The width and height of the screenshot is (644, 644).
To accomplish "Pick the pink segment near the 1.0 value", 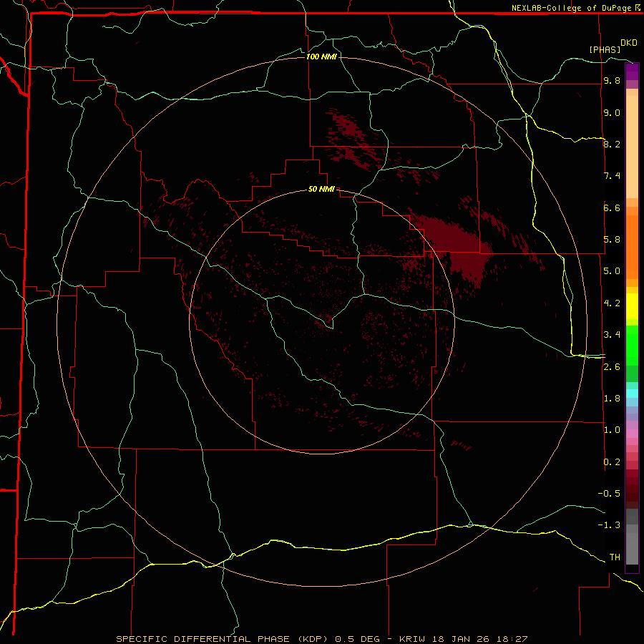I will click(x=632, y=434).
